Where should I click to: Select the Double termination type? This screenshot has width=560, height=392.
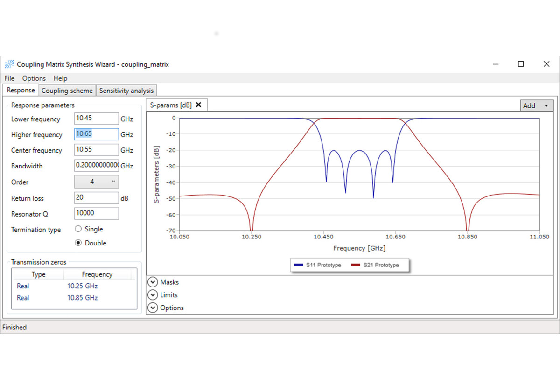(x=78, y=243)
